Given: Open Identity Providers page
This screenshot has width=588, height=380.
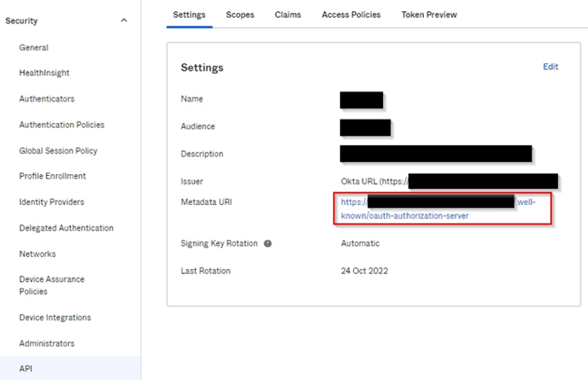Looking at the screenshot, I should [x=52, y=202].
